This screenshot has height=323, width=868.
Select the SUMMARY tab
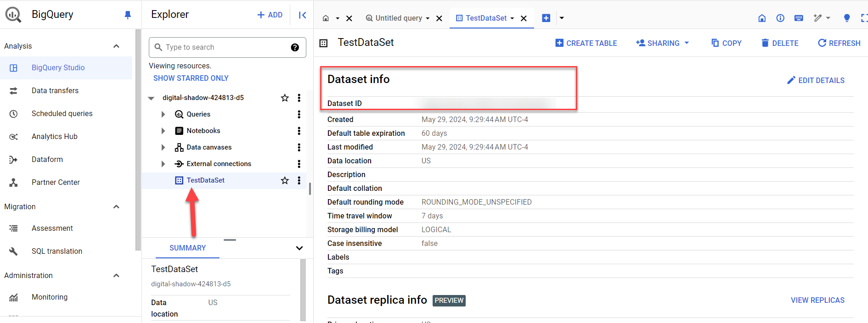pyautogui.click(x=187, y=248)
